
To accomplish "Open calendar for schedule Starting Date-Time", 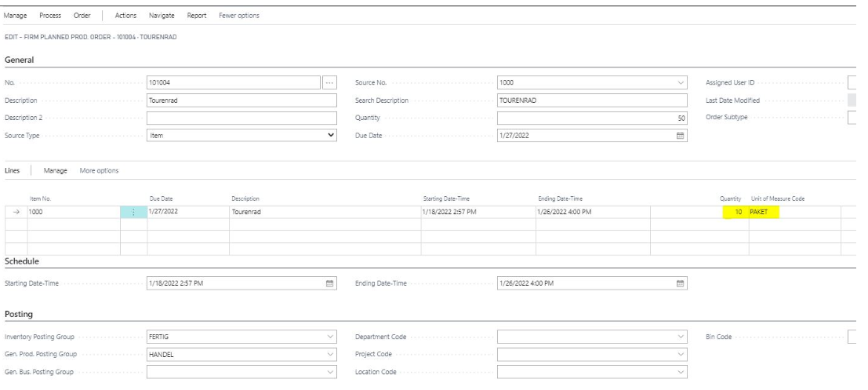I will (330, 283).
